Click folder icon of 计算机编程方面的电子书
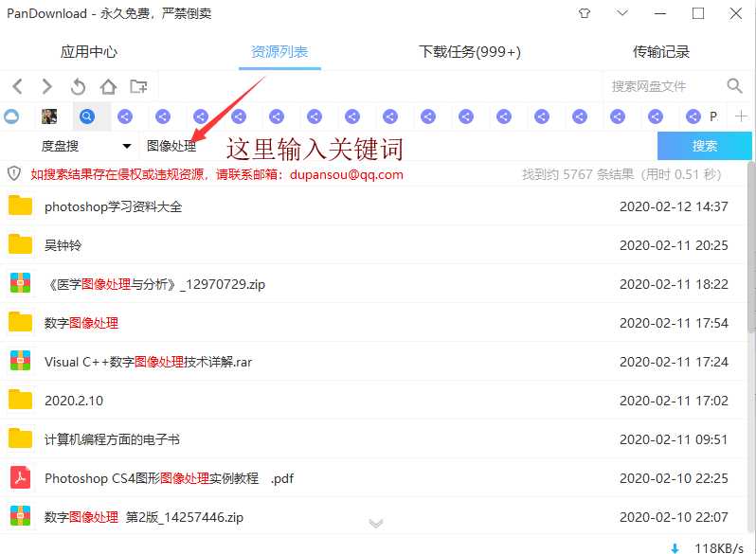Image resolution: width=756 pixels, height=554 pixels. (20, 438)
